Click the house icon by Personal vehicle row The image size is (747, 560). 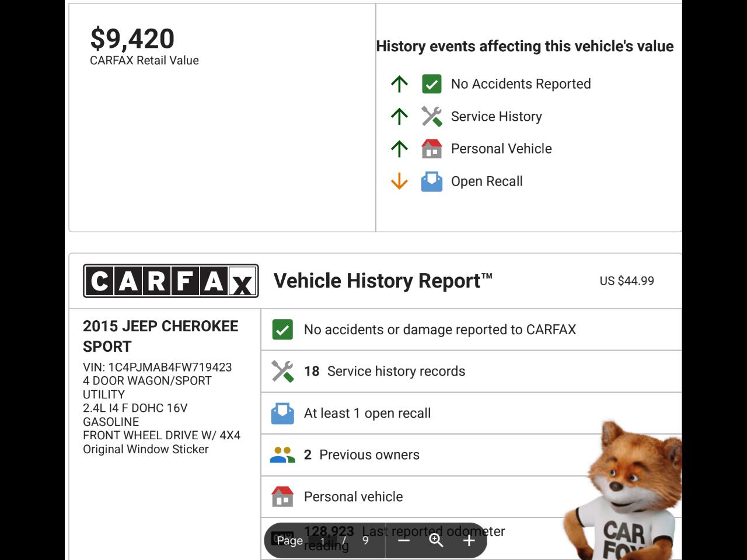point(282,497)
